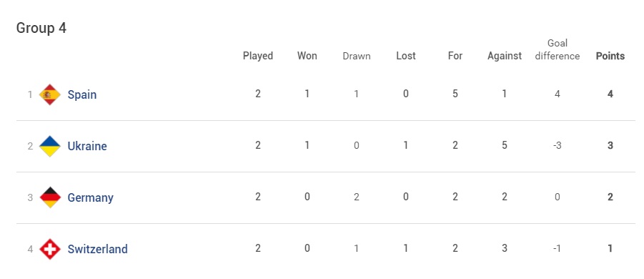The width and height of the screenshot is (644, 279).
Task: Click the Lost column header
Action: point(406,56)
